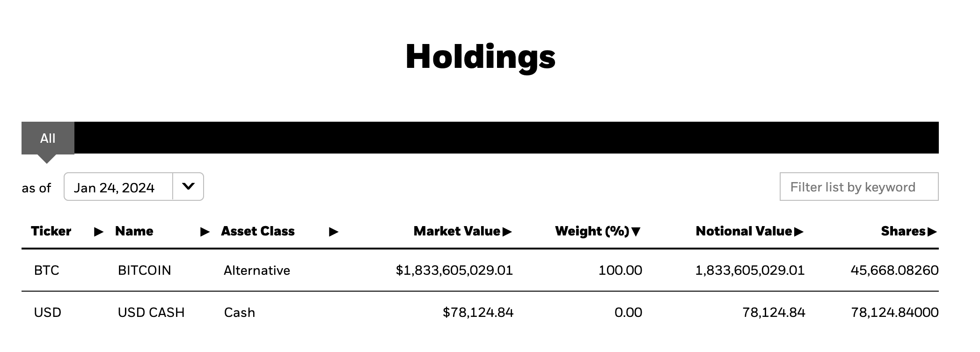Image resolution: width=980 pixels, height=352 pixels.
Task: Click the sort arrow on Market Value header
Action: (x=507, y=231)
